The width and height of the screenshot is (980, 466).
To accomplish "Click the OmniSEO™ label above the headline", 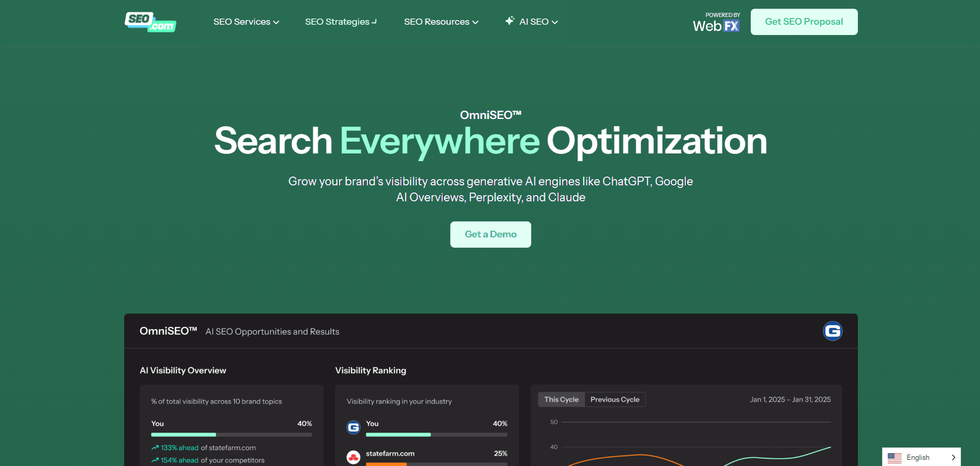I will point(491,115).
